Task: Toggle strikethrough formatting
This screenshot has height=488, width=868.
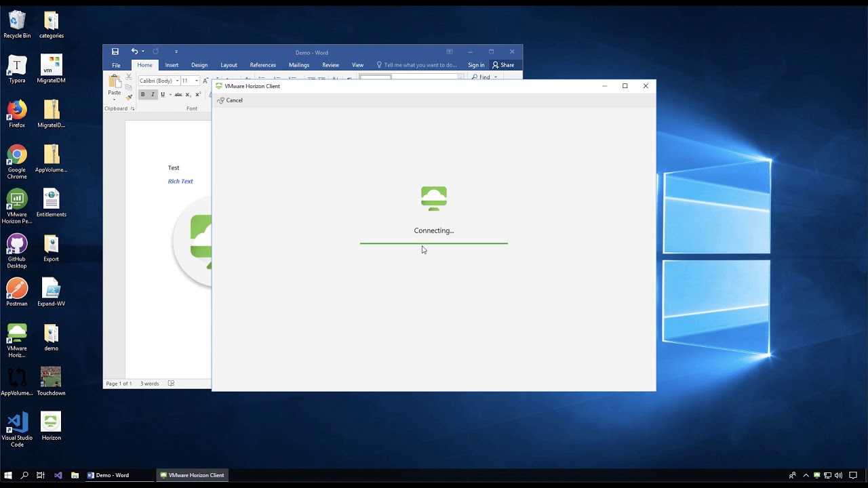Action: 178,94
